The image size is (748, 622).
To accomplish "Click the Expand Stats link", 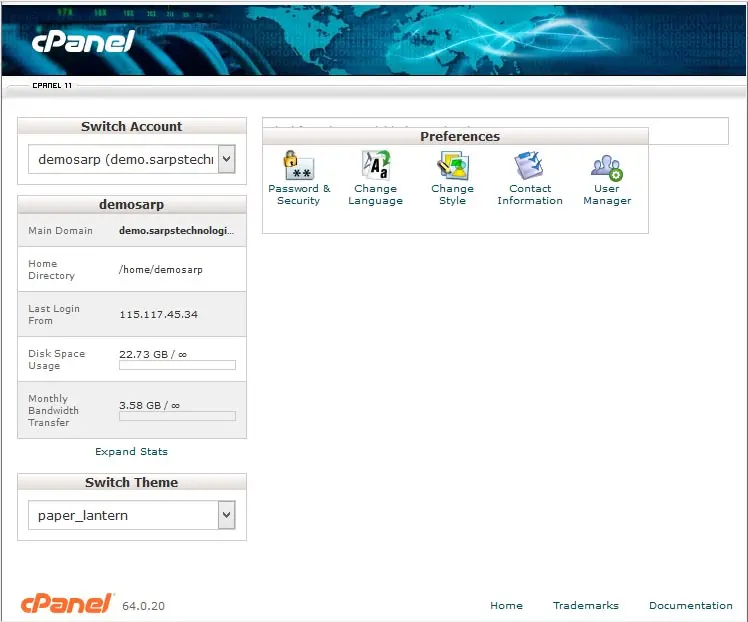I will pos(131,452).
